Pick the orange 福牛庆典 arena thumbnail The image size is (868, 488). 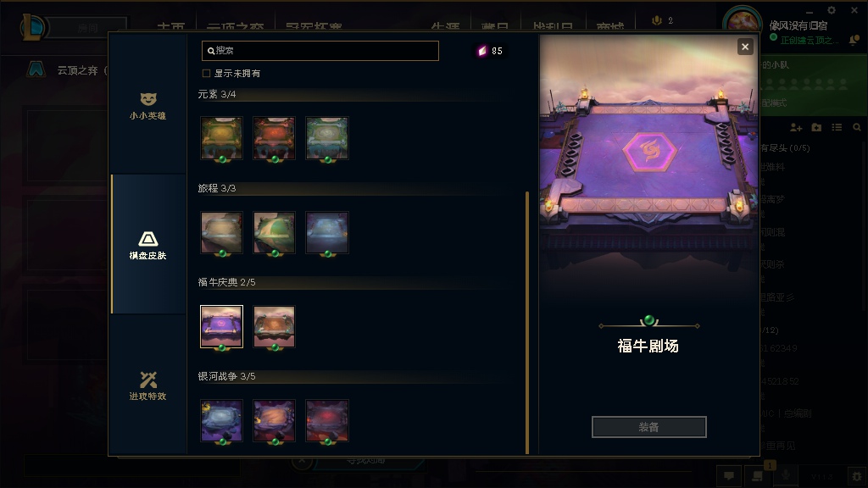274,326
